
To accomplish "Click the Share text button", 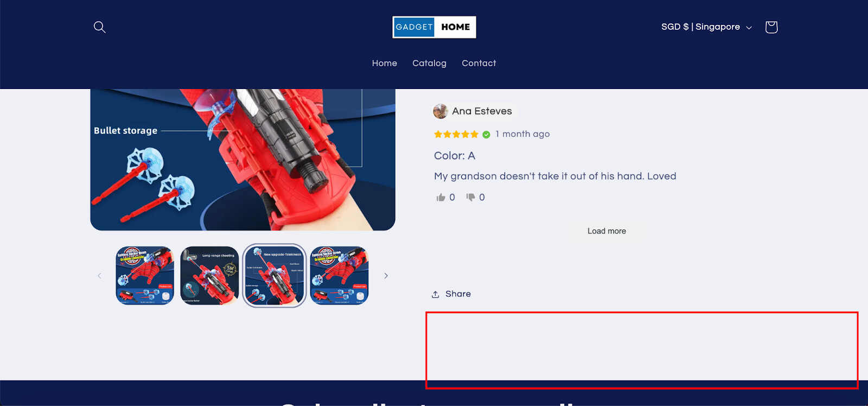I will [458, 294].
